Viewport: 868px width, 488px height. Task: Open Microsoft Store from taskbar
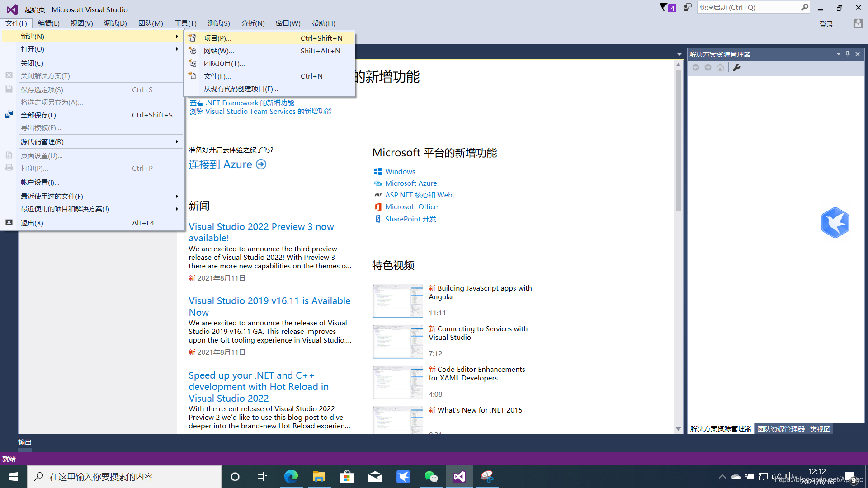point(347,477)
